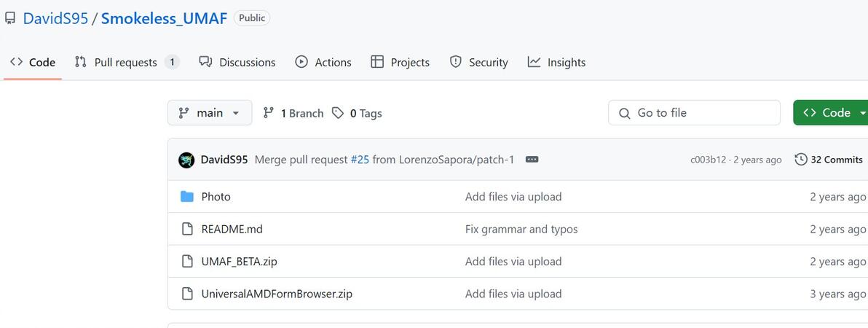The width and height of the screenshot is (868, 328).
Task: Click the commit history clock icon
Action: tap(801, 160)
